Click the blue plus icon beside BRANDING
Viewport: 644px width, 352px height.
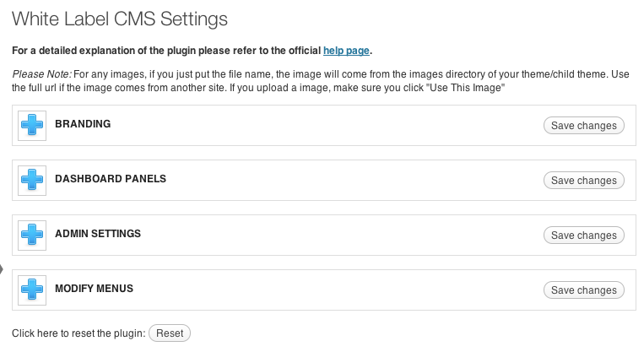(32, 126)
